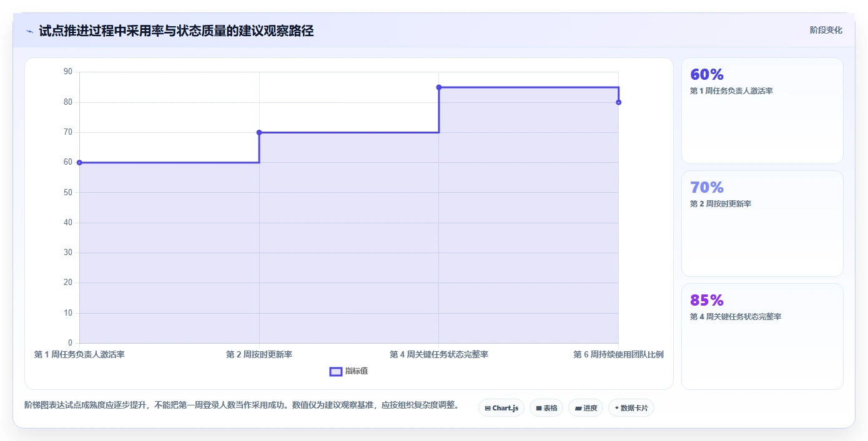Open the 60% 第 1 周任务负责人激活率 card
868x441 pixels.
(x=762, y=111)
